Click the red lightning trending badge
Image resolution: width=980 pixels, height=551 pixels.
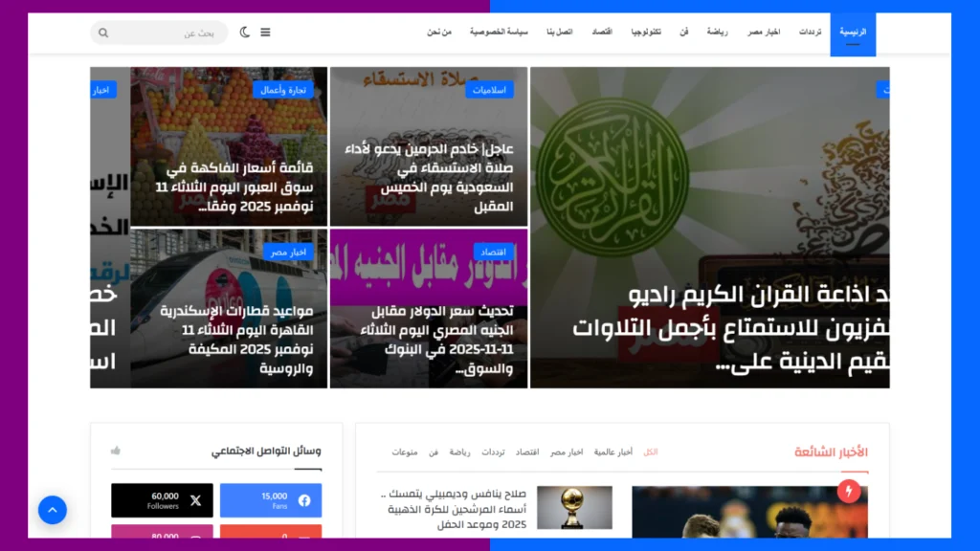pyautogui.click(x=848, y=492)
